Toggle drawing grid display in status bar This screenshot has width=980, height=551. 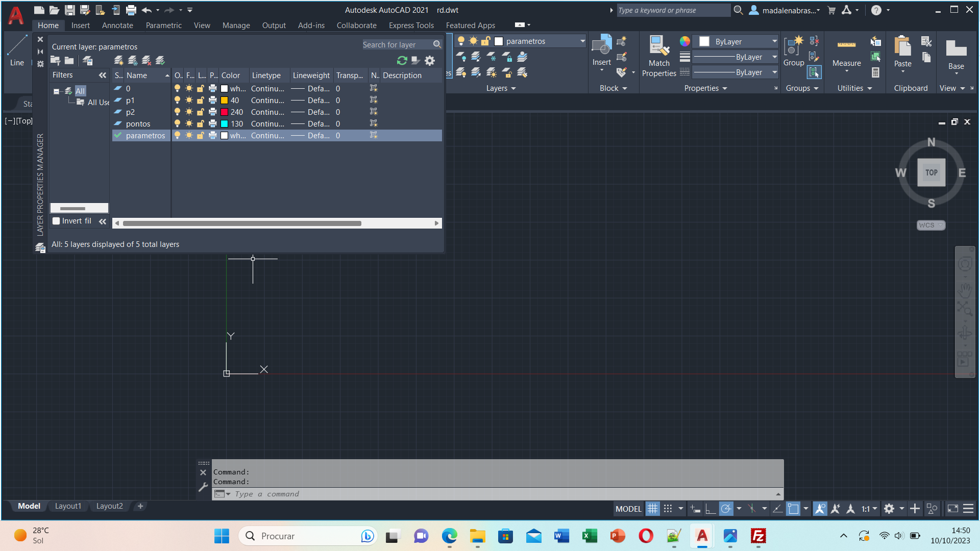click(652, 508)
